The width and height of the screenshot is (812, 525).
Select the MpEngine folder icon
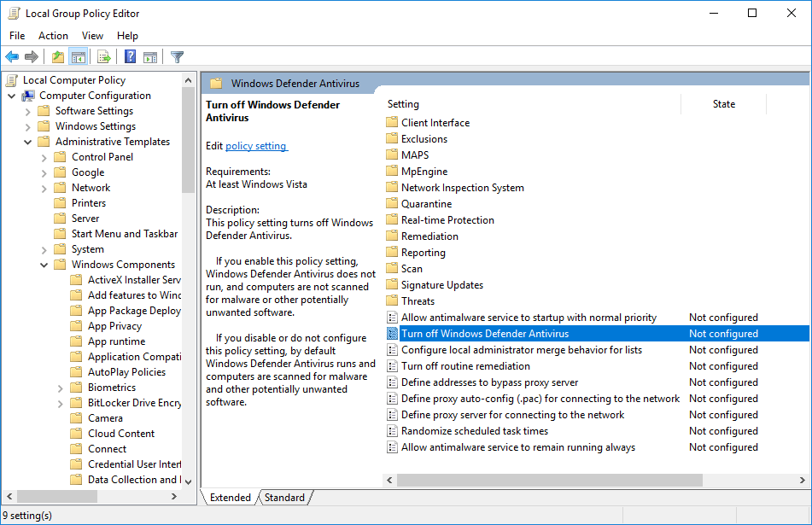392,172
